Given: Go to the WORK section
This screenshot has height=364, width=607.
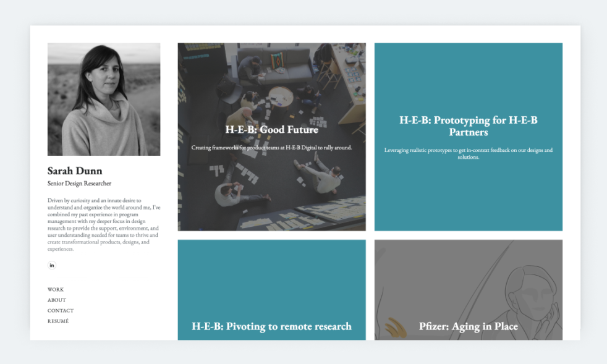Looking at the screenshot, I should (56, 290).
